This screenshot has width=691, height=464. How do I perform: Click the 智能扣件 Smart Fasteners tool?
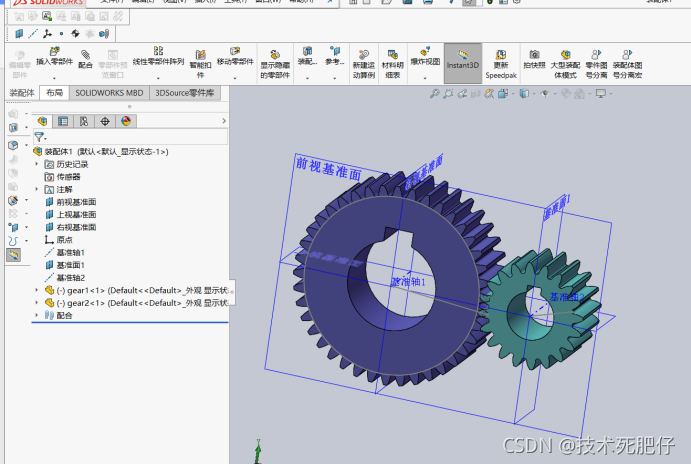click(x=201, y=64)
